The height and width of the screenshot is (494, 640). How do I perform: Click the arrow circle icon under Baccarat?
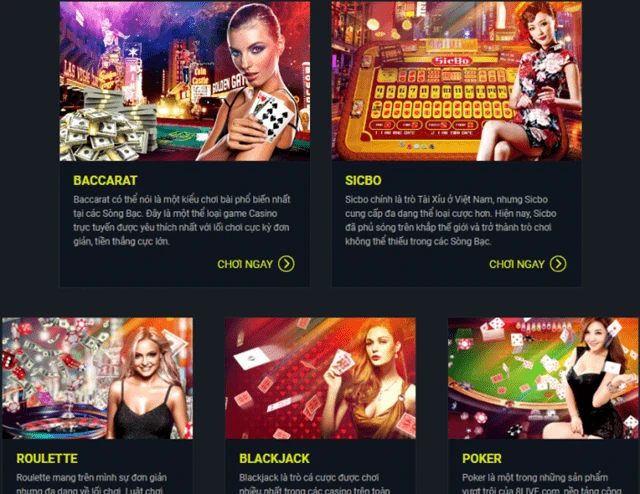(x=286, y=264)
